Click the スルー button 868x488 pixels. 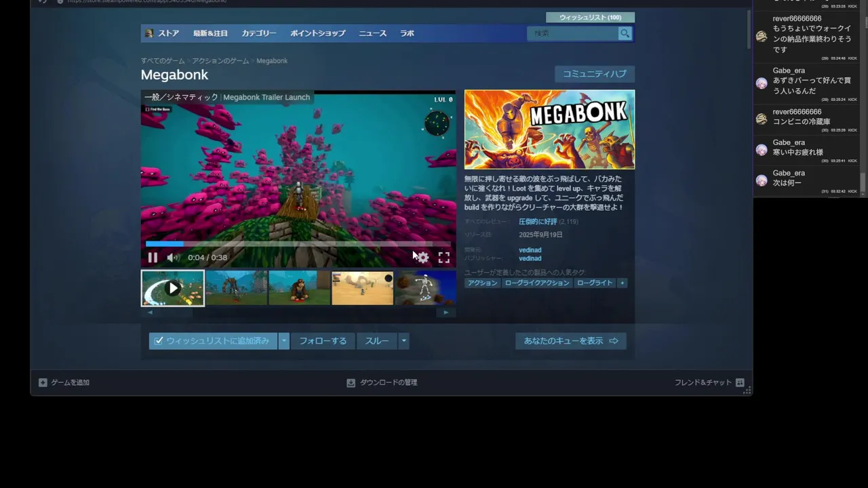pos(377,341)
